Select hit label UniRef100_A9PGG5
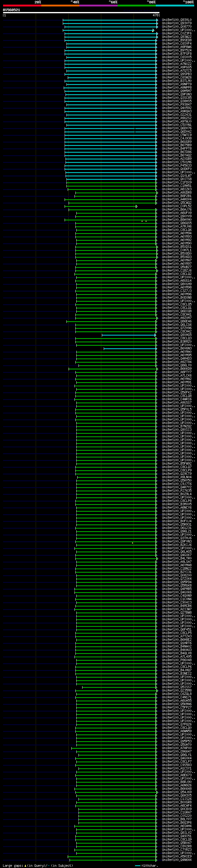 click(x=177, y=67)
